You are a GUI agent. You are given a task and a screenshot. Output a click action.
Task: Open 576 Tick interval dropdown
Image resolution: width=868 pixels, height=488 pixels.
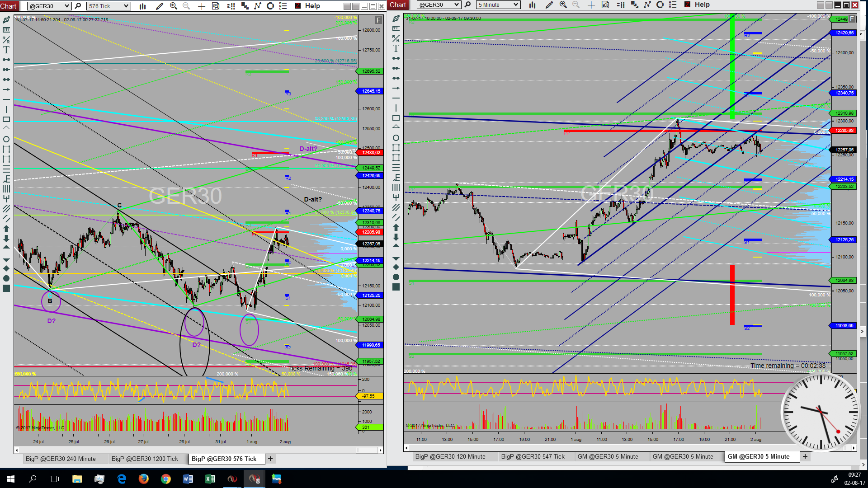108,6
